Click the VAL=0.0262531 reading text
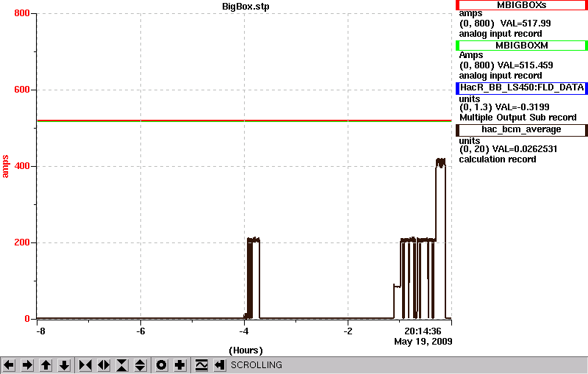This screenshot has height=374, width=588. tap(525, 149)
